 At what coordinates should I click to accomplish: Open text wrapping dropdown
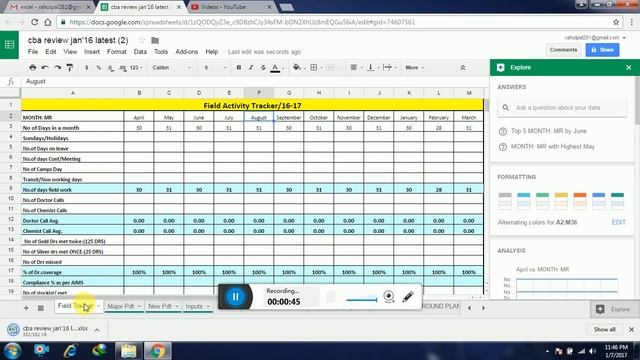point(389,67)
